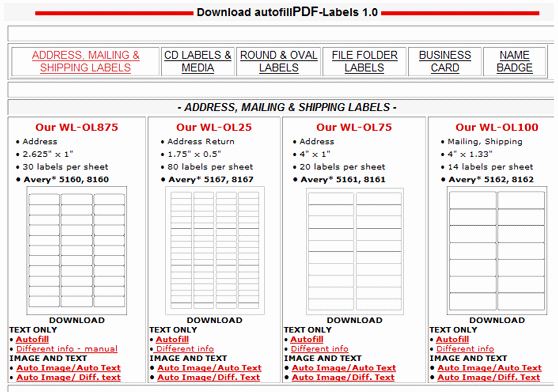Open 'Different info - manual' link for WL-OL875
The height and width of the screenshot is (392, 558).
click(67, 349)
